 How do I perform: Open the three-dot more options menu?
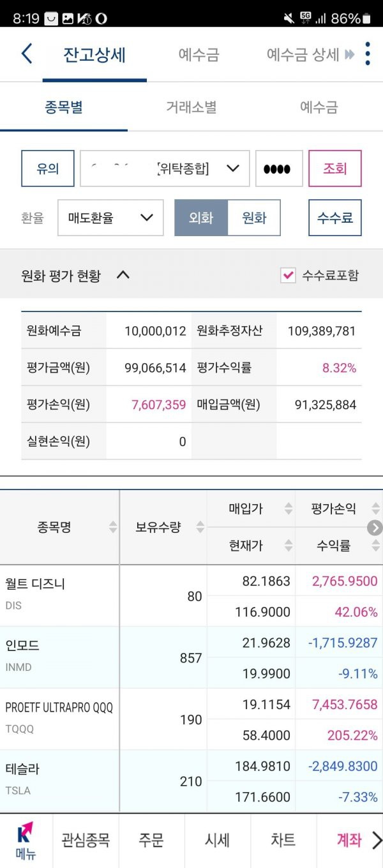point(368,54)
